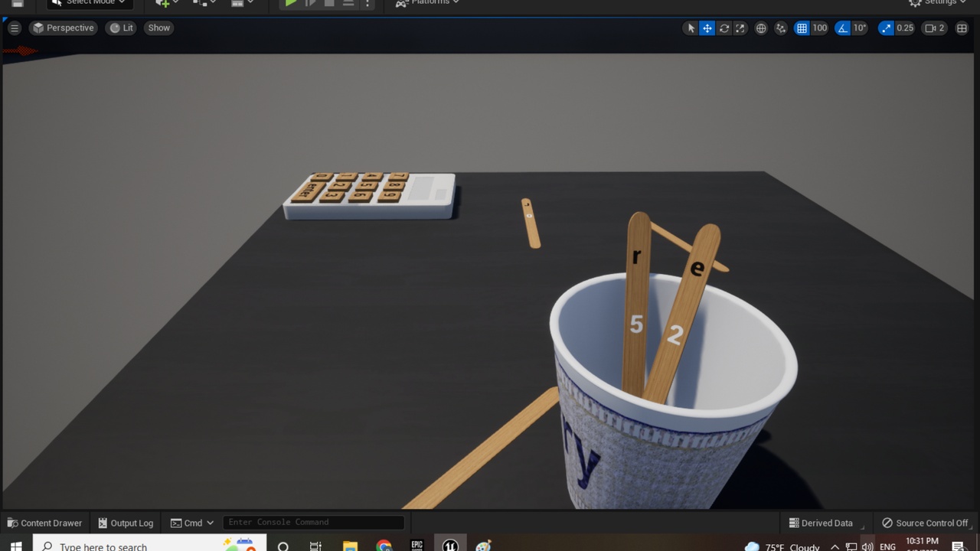Click the Advance frame skip button
This screenshot has height=551, width=980.
[310, 3]
